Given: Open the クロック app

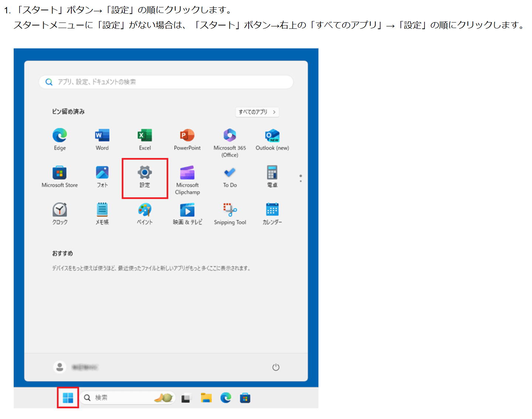Looking at the screenshot, I should [x=59, y=214].
